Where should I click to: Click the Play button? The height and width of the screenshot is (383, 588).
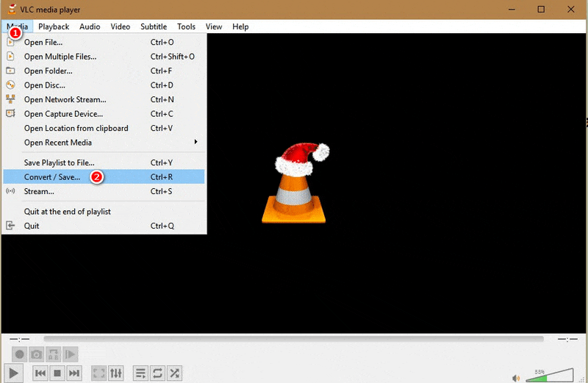(x=14, y=373)
